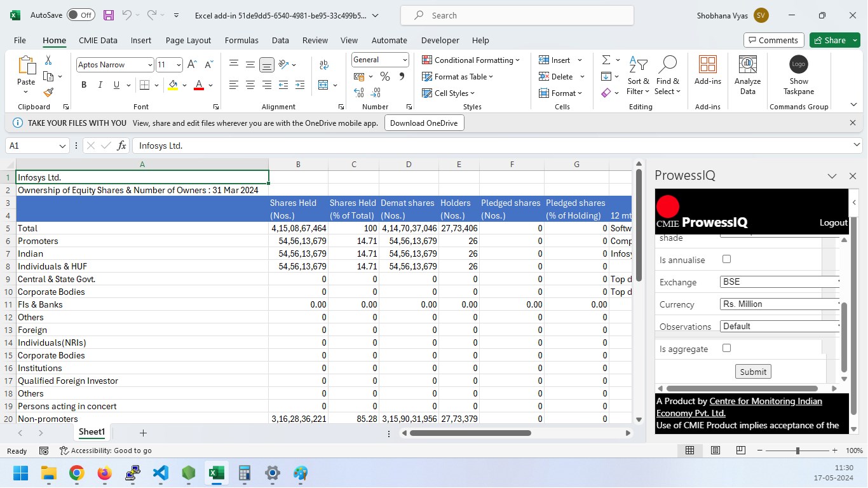The height and width of the screenshot is (488, 868).
Task: Switch to the CMIE Data ribbon tab
Action: 98,40
